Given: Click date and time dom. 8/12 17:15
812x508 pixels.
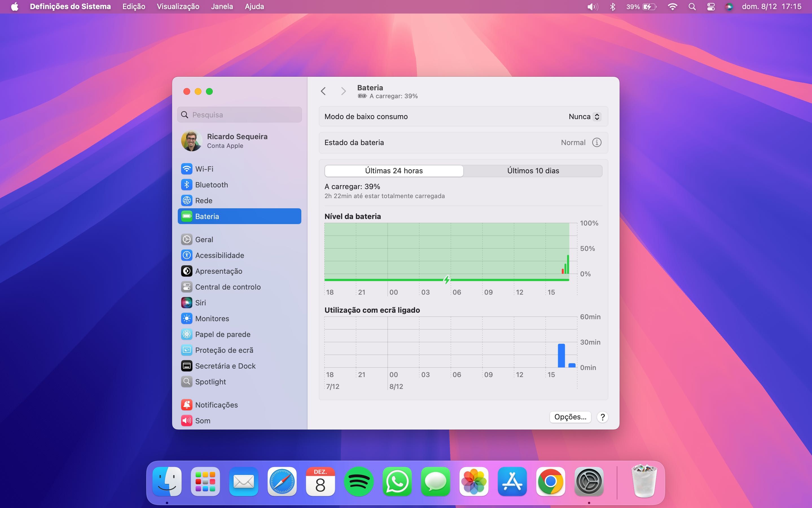Looking at the screenshot, I should coord(771,6).
